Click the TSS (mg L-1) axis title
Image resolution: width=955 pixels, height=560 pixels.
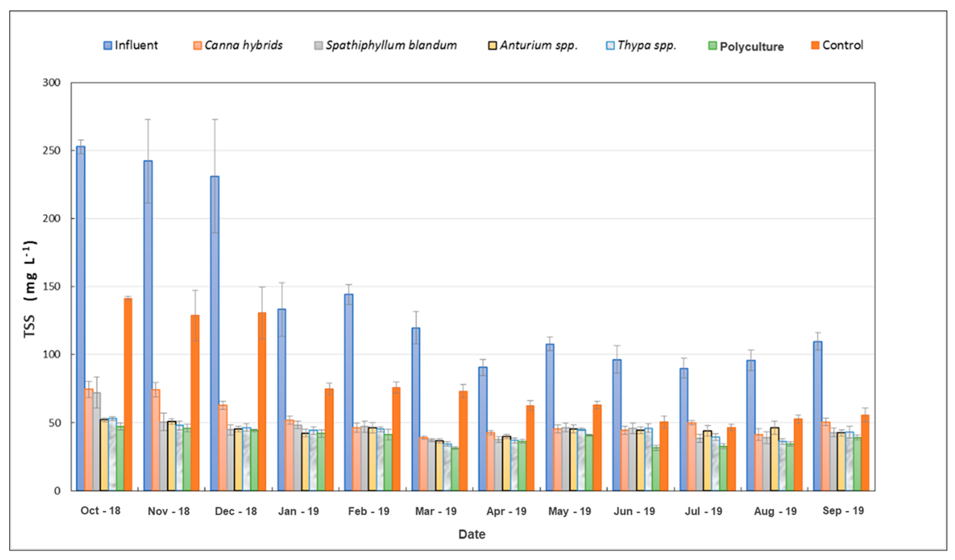(30, 289)
